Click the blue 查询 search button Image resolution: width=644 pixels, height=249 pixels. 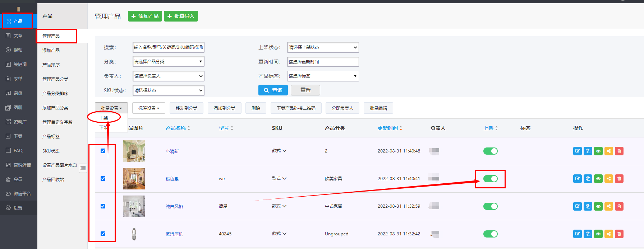click(x=273, y=90)
